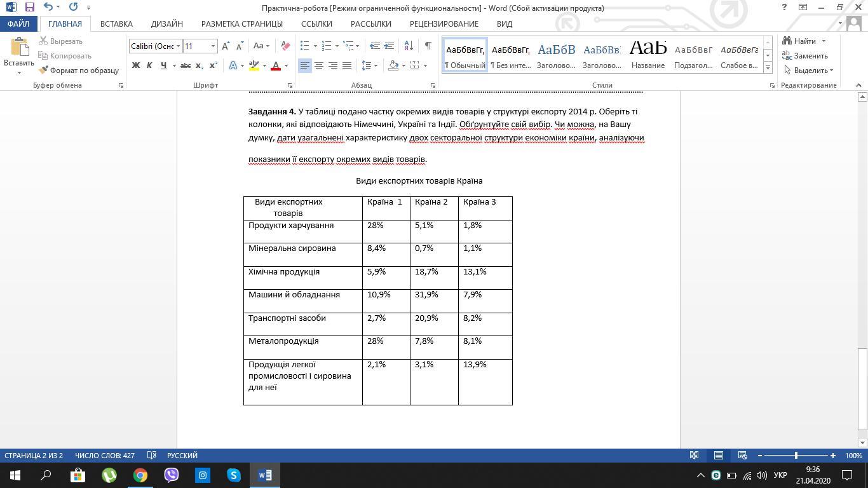
Task: Apply strikethrough to the text
Action: (186, 65)
